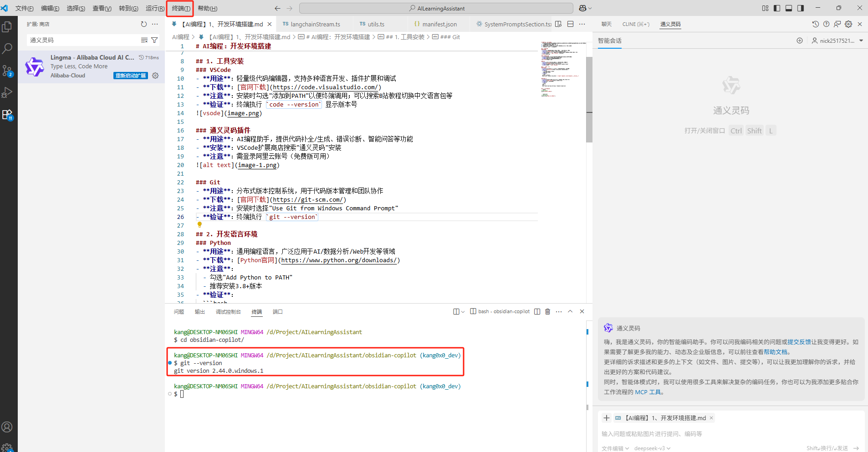Open the extension filter funnel

pyautogui.click(x=154, y=40)
